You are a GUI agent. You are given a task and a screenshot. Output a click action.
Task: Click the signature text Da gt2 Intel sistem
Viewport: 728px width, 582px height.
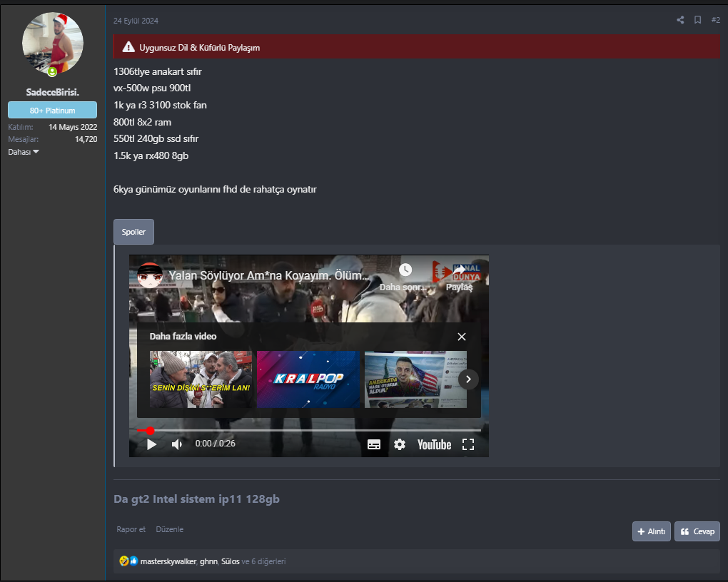[x=196, y=499]
